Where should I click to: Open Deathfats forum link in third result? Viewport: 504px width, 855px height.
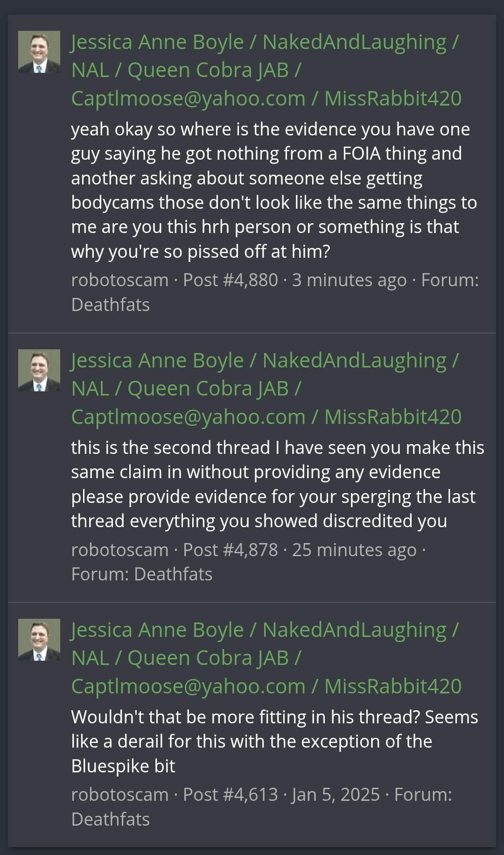pyautogui.click(x=111, y=819)
